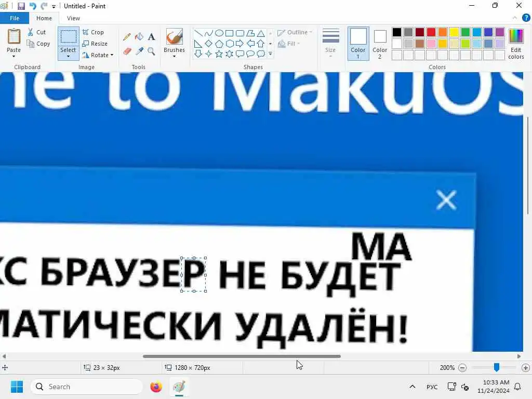Pick the green color swatch

coord(465,32)
